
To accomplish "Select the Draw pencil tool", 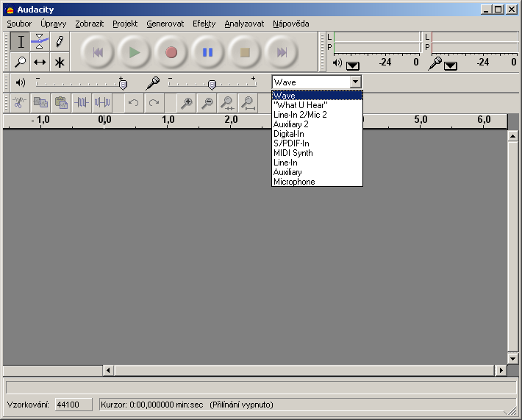I will [60, 42].
